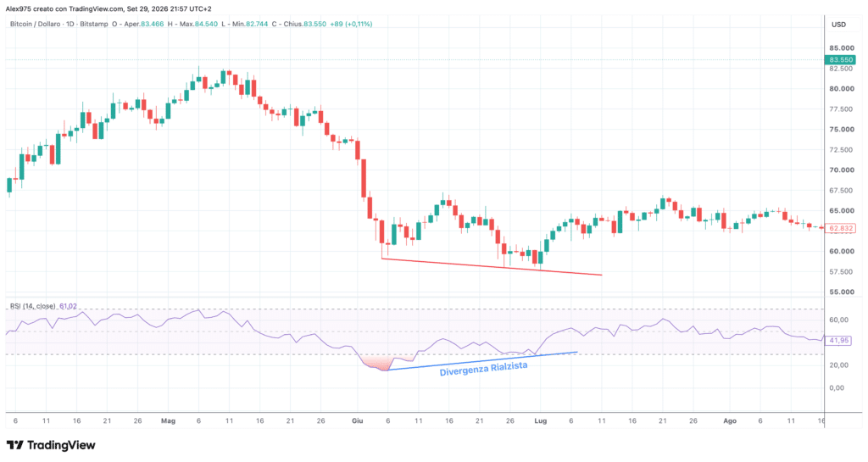Viewport: 868px width, 462px height.
Task: Click the Ago month label on time axis
Action: click(730, 421)
